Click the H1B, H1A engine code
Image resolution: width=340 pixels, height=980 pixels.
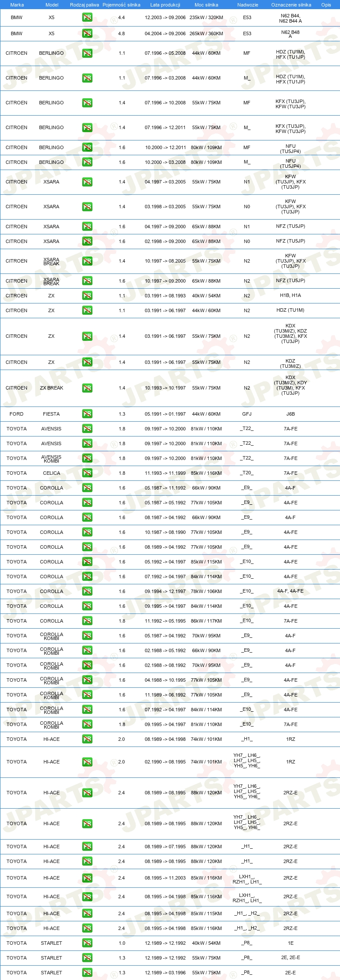point(290,296)
